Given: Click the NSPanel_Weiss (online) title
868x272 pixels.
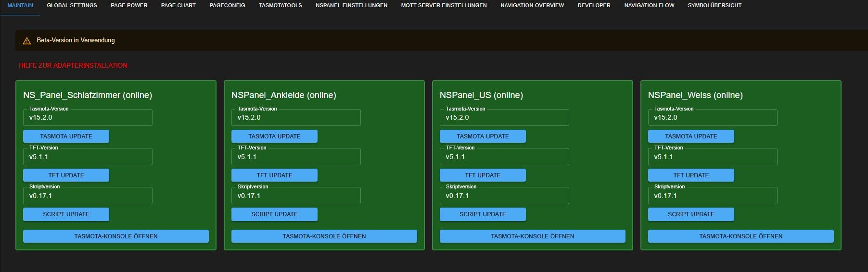Looking at the screenshot, I should pos(695,95).
